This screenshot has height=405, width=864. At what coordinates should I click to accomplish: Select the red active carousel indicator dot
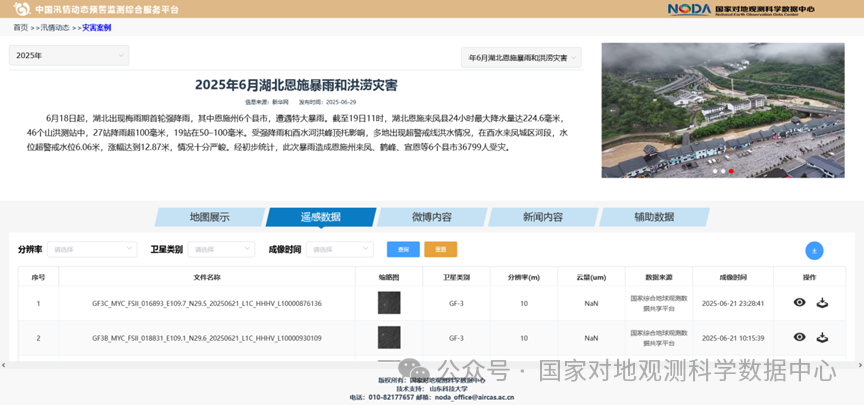point(731,171)
